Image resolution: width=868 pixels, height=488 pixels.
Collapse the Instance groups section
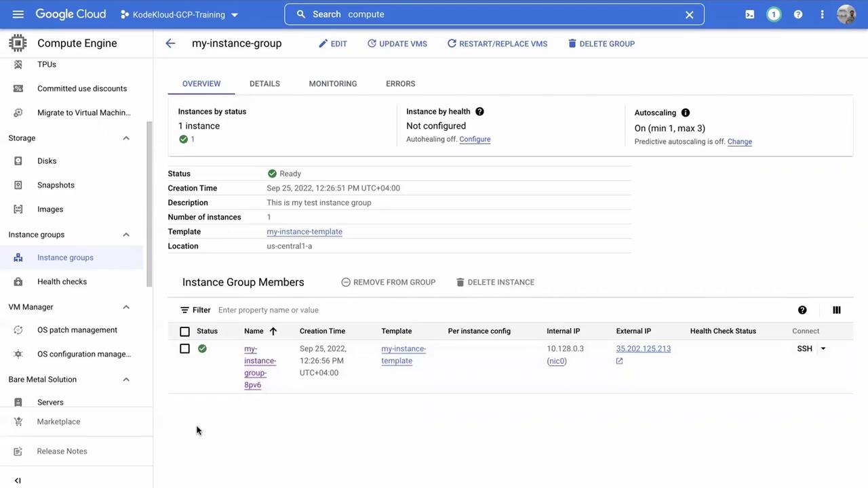pyautogui.click(x=126, y=235)
